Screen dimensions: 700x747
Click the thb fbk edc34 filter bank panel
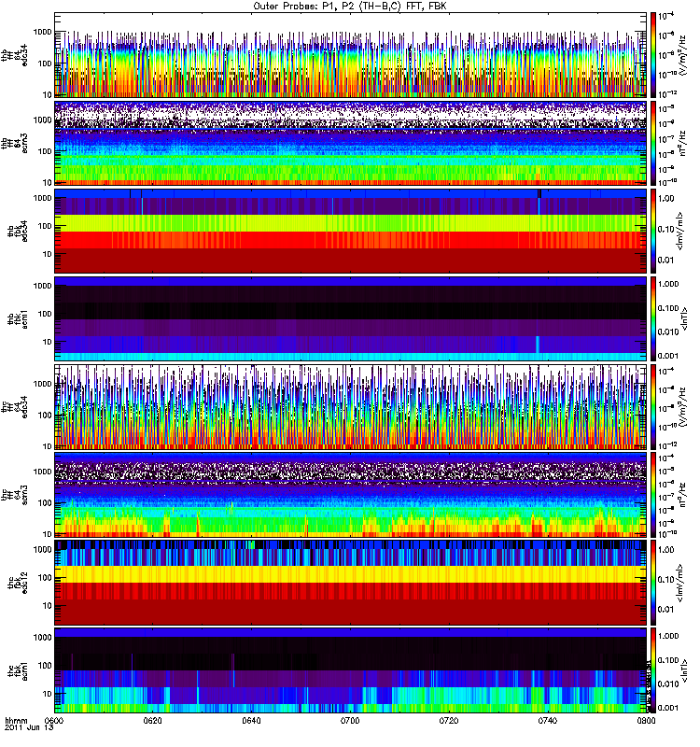tap(350, 230)
